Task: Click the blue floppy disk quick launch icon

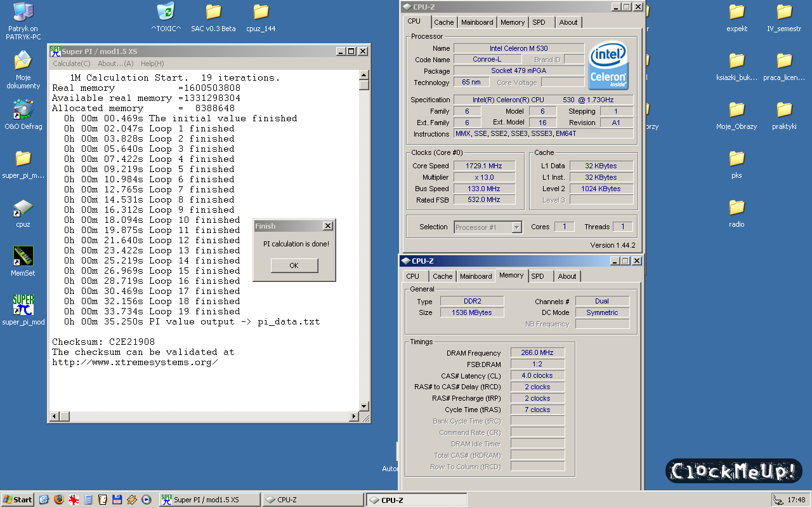Action: 117,500
